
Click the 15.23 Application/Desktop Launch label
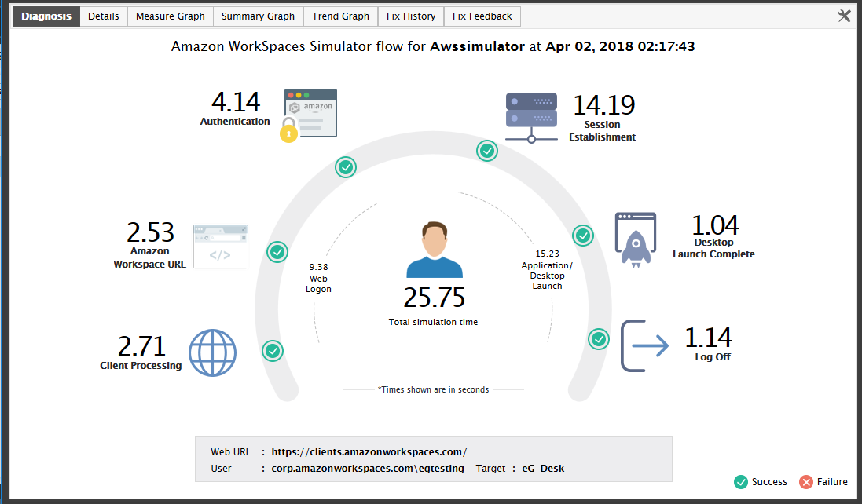547,269
